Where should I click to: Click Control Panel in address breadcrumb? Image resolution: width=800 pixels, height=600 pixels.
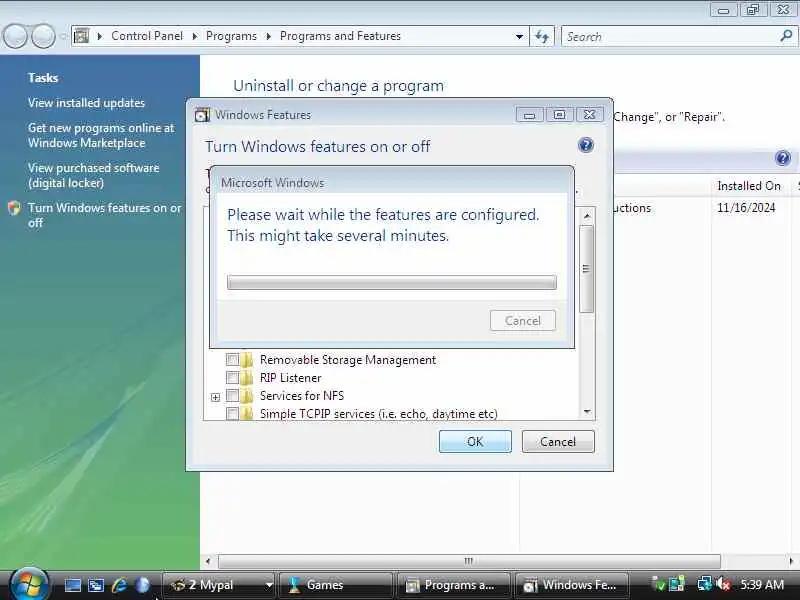[147, 36]
